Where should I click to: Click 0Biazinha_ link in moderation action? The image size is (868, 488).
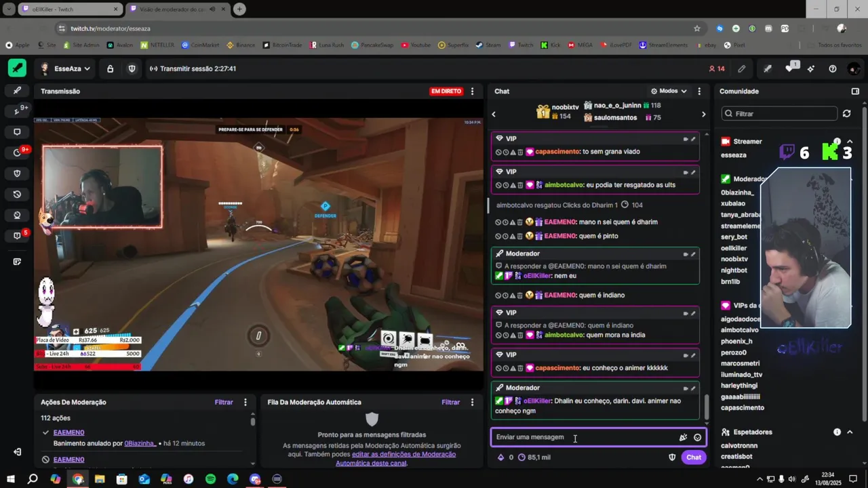point(140,443)
